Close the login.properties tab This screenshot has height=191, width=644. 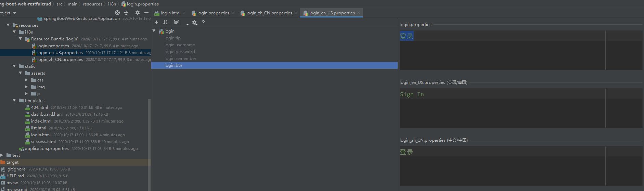pos(233,13)
